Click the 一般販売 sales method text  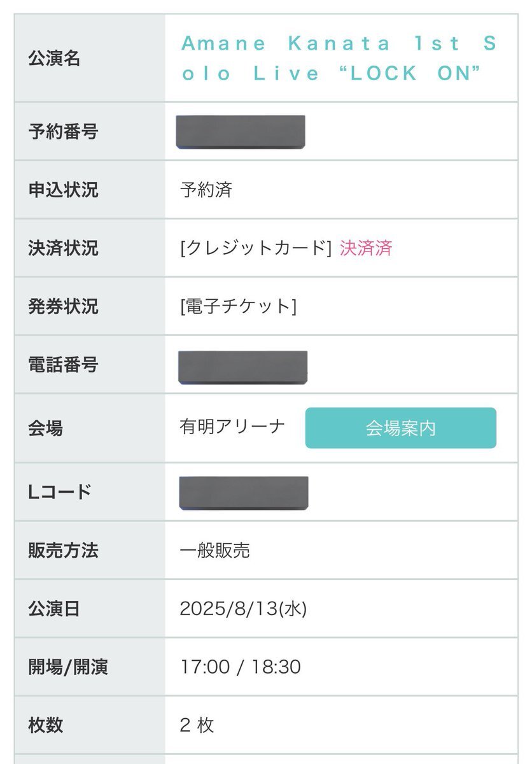coord(215,550)
